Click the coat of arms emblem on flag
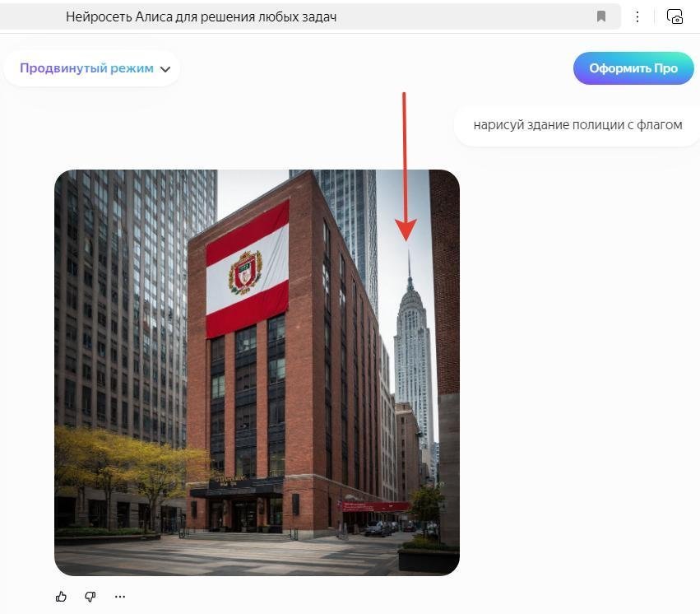This screenshot has height=614, width=700. [244, 272]
